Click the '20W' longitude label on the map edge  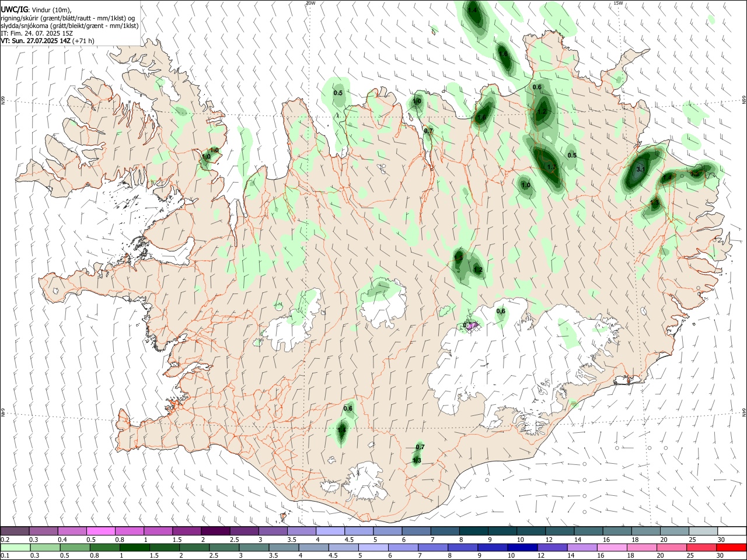310,3
